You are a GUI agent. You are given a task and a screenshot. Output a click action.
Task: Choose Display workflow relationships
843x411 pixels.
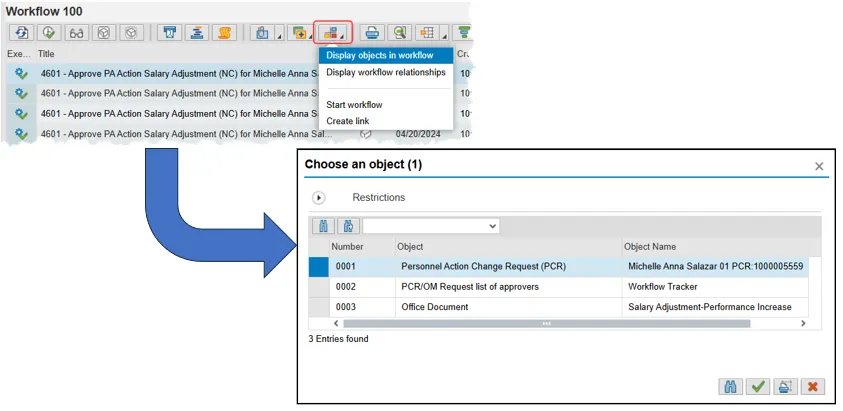tap(386, 72)
